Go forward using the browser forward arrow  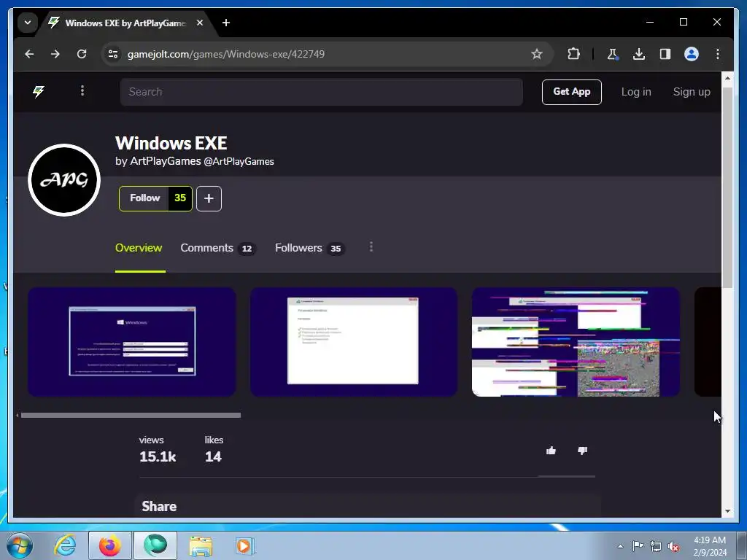55,54
